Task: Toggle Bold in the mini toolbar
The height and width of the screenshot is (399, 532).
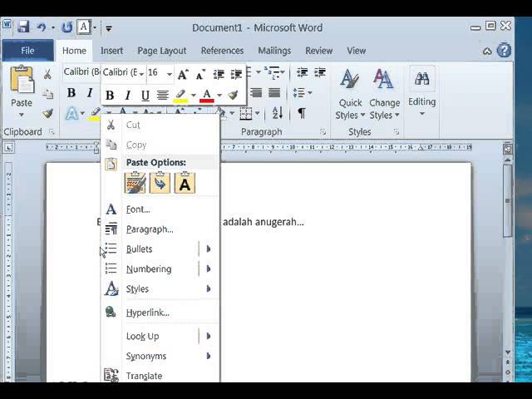Action: click(x=110, y=96)
